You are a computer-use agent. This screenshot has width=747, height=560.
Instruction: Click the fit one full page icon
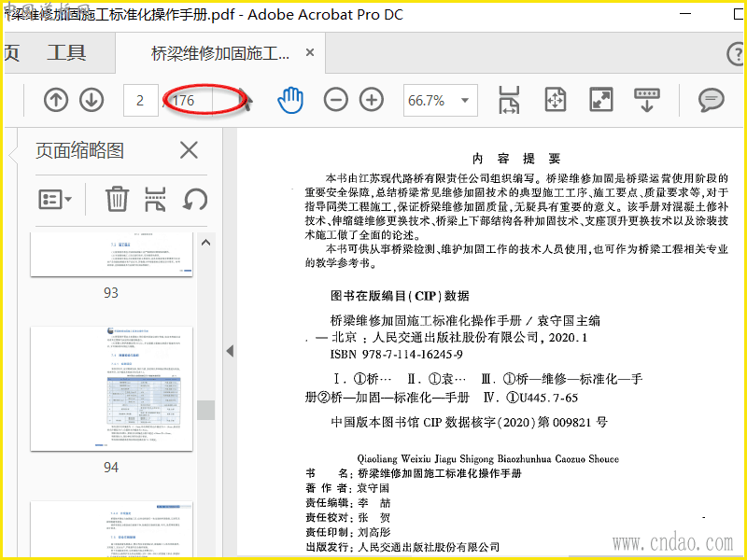pos(555,100)
